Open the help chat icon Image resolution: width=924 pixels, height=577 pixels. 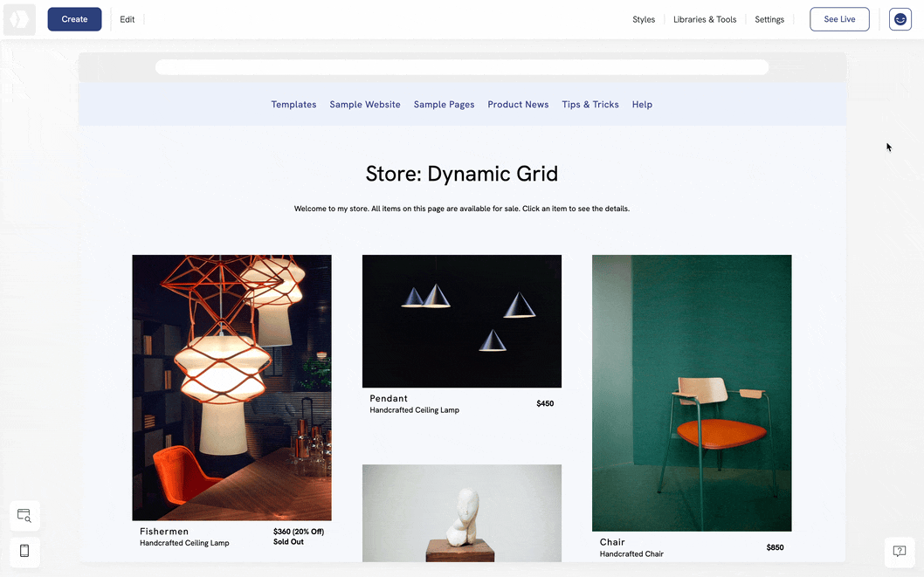tap(899, 551)
